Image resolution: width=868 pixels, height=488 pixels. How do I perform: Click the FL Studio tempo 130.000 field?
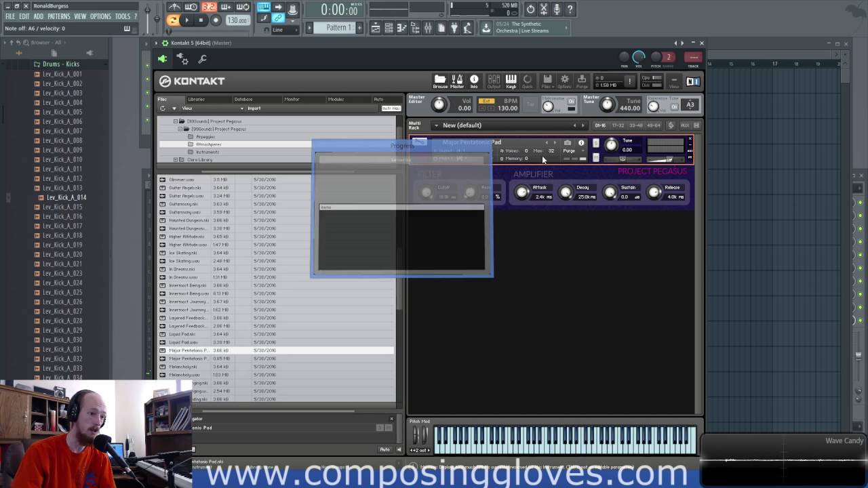237,20
